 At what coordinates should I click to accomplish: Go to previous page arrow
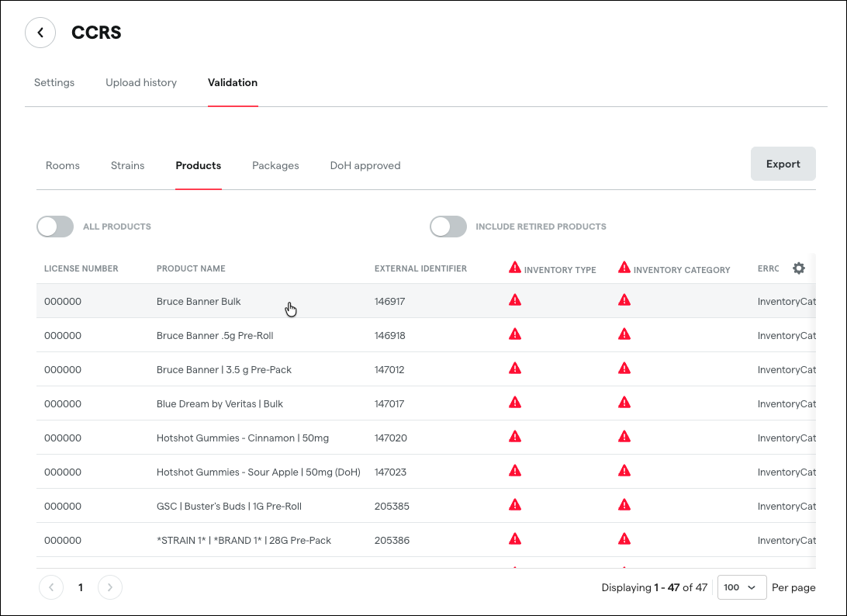[x=51, y=587]
